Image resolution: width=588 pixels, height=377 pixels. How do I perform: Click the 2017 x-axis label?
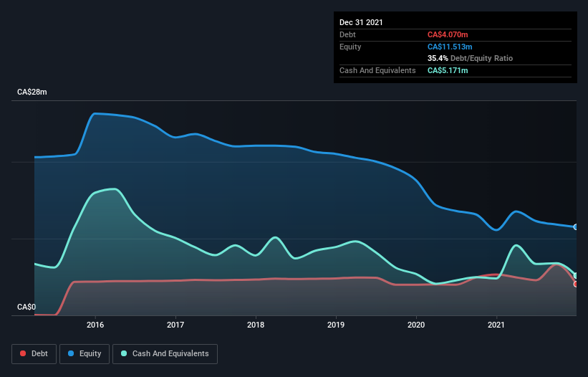pyautogui.click(x=175, y=325)
